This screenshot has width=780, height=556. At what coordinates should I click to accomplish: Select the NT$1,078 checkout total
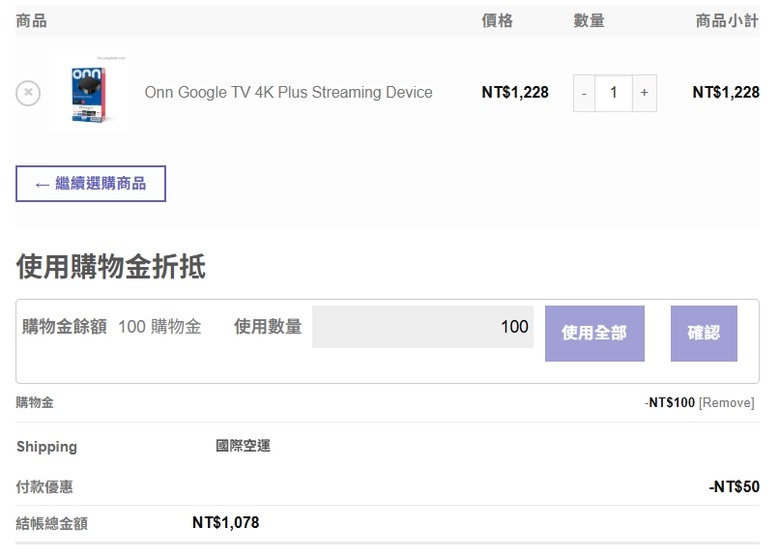pyautogui.click(x=226, y=523)
